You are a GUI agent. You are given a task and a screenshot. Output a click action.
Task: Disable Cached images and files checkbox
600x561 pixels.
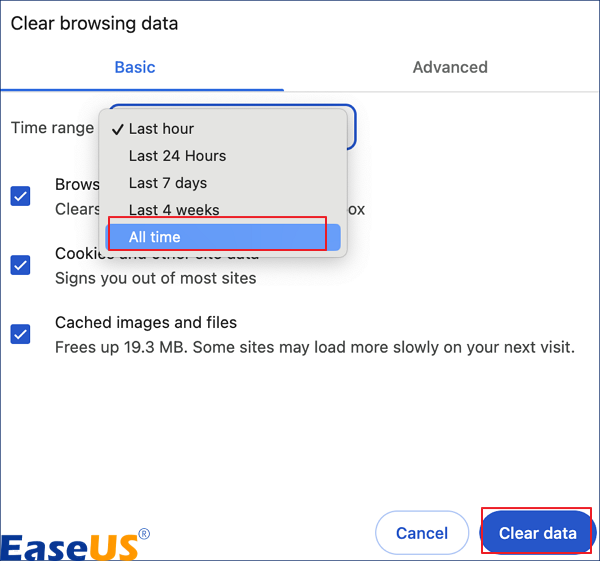pyautogui.click(x=20, y=334)
